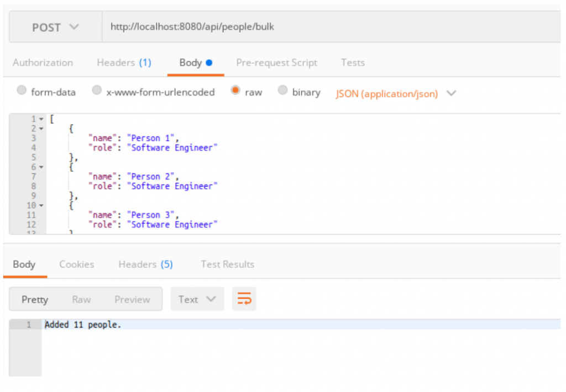Click the Preview response button
566x392 pixels.
click(x=132, y=299)
